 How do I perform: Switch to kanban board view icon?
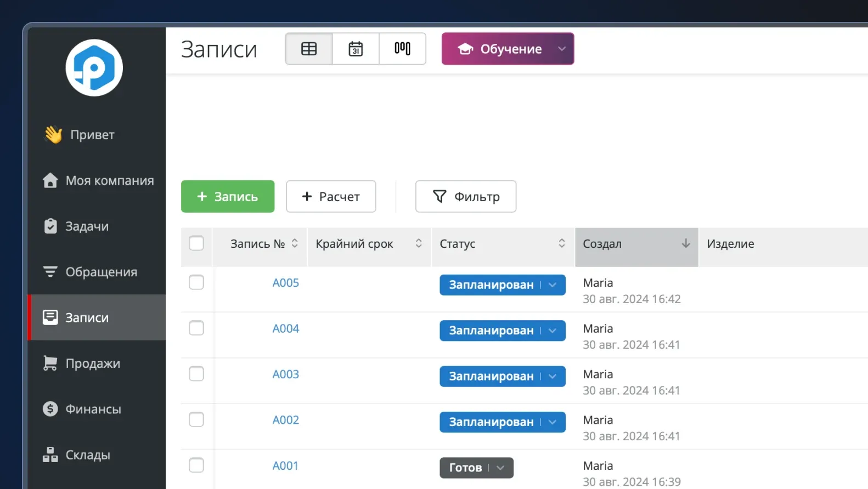coord(402,49)
